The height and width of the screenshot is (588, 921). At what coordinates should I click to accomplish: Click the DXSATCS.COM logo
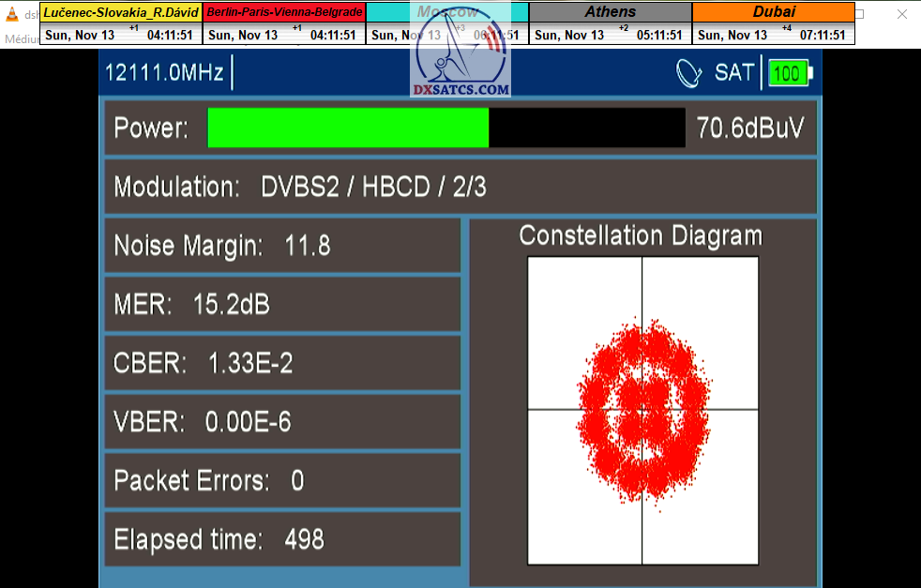click(x=461, y=58)
